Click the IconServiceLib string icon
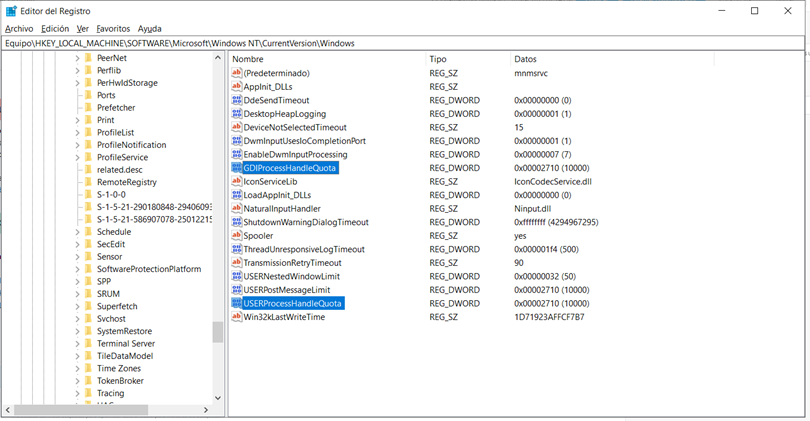The image size is (810, 421). coord(237,181)
